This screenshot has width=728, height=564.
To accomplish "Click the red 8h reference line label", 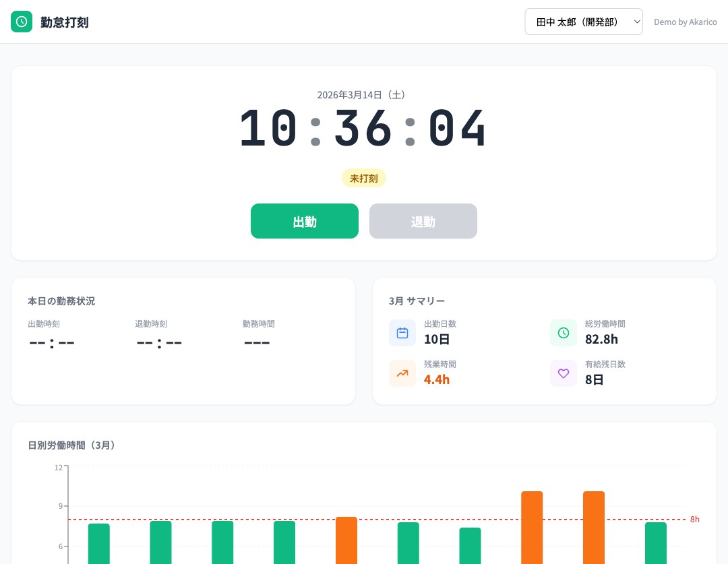I will pos(694,520).
